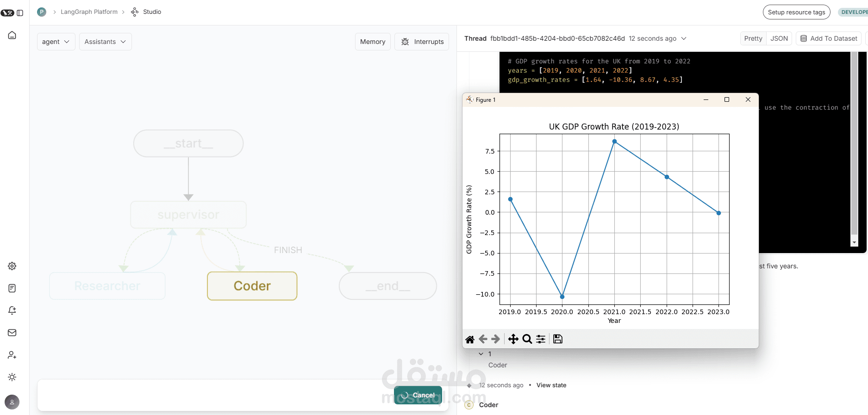This screenshot has height=415, width=868.
Task: Open the mail envelope icon
Action: (x=12, y=333)
